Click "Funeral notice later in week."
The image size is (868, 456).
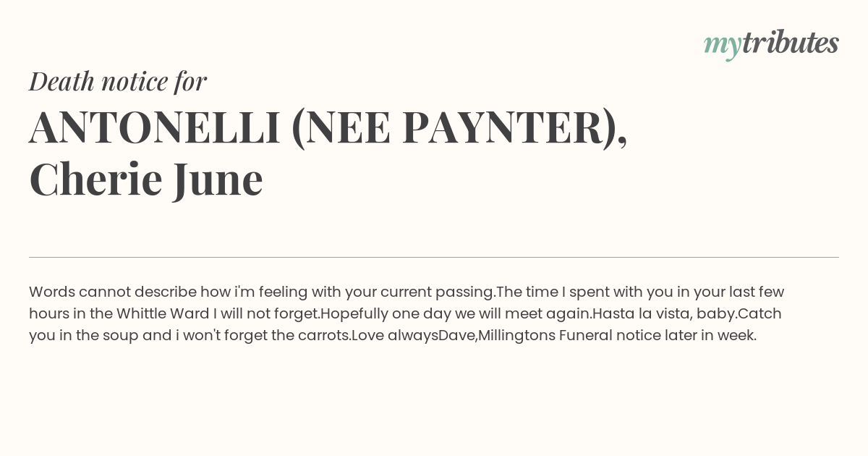click(x=658, y=335)
